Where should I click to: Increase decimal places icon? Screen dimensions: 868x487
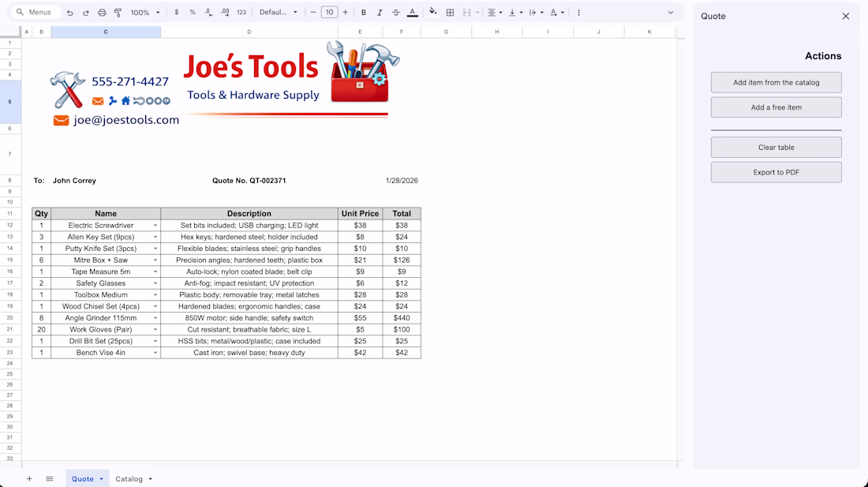[x=225, y=12]
